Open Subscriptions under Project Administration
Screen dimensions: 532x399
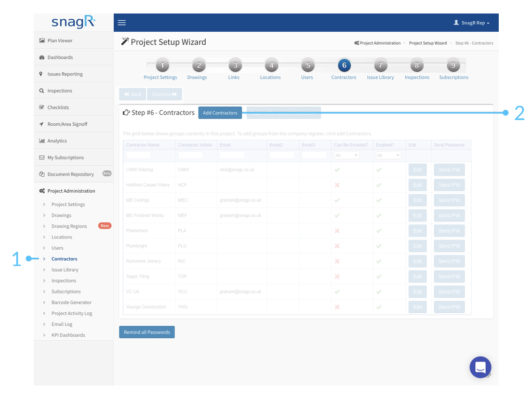pyautogui.click(x=66, y=291)
